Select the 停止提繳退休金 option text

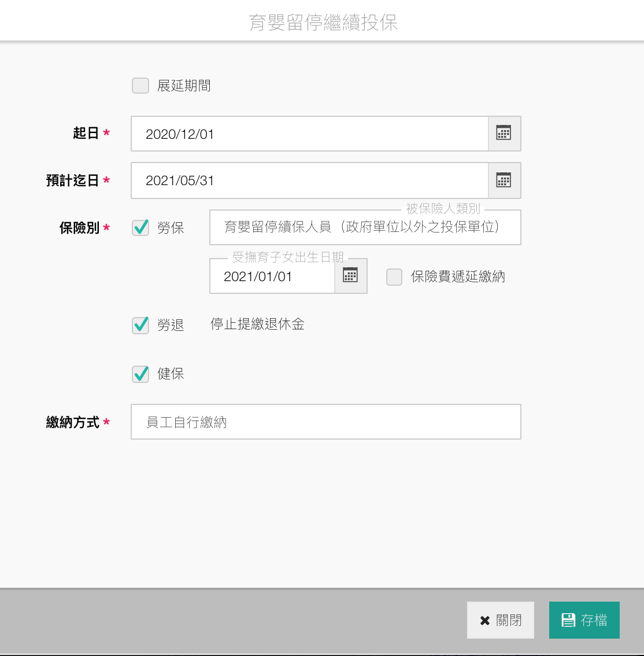[257, 325]
